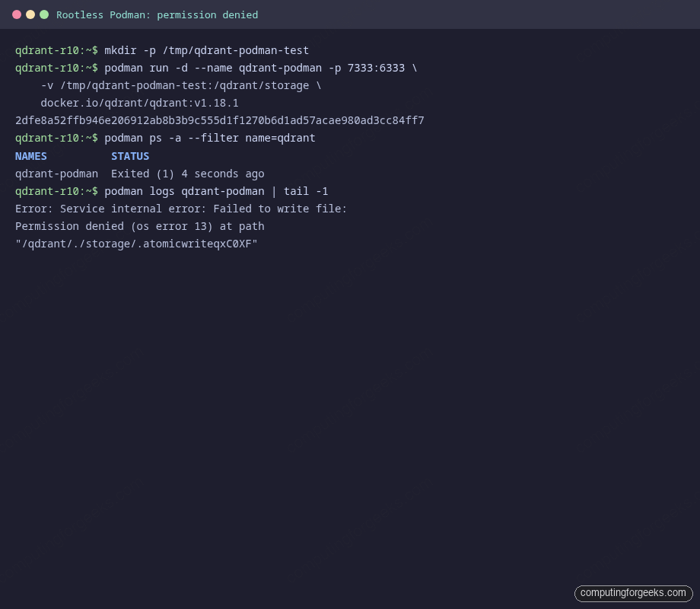Click the '-v /tmp/qdrant-podman-test:/qdrant/storage' volume line
Image resolution: width=700 pixels, height=609 pixels.
(181, 85)
